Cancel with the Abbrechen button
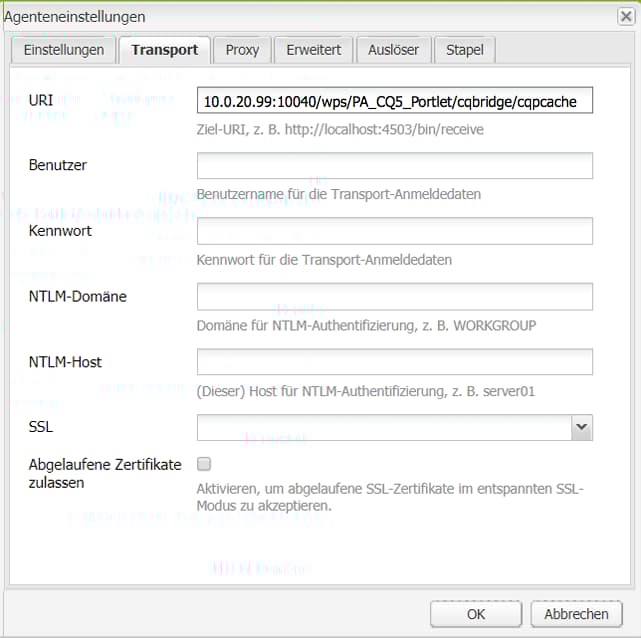The width and height of the screenshot is (641, 638). [576, 614]
